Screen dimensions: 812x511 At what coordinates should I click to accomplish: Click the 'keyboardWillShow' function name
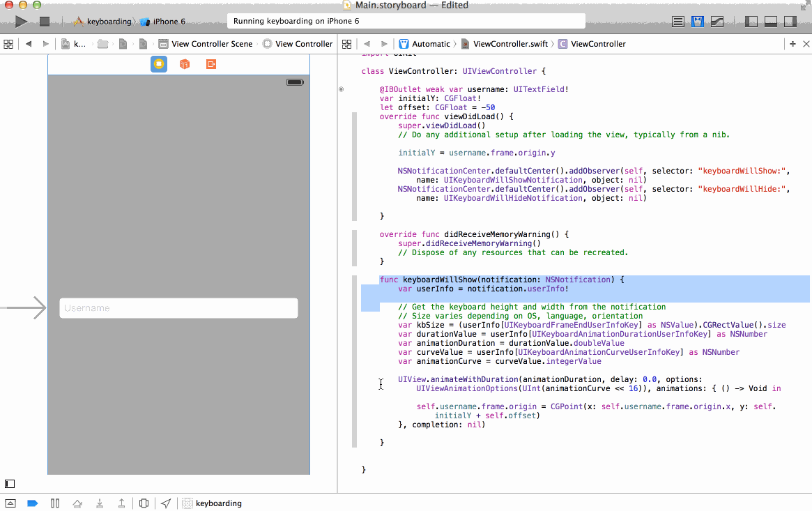[440, 280]
